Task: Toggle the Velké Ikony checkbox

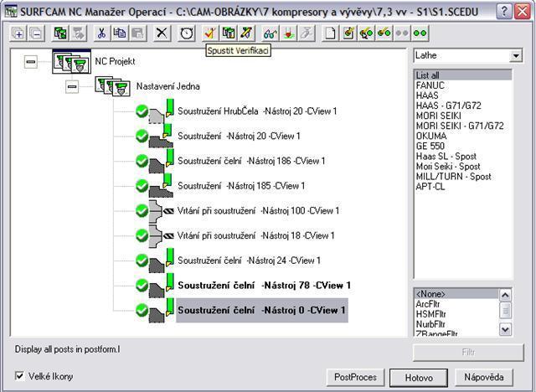Action: [x=19, y=376]
